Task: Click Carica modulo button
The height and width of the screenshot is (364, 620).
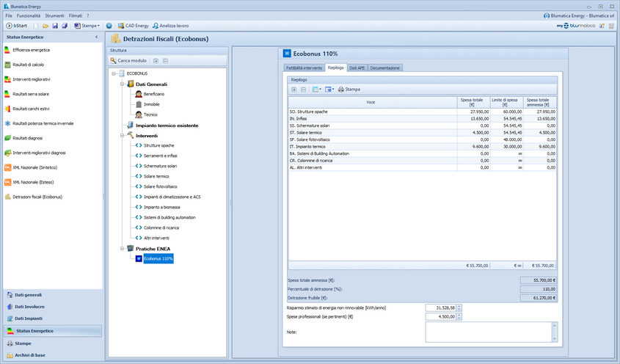Action: [x=128, y=61]
